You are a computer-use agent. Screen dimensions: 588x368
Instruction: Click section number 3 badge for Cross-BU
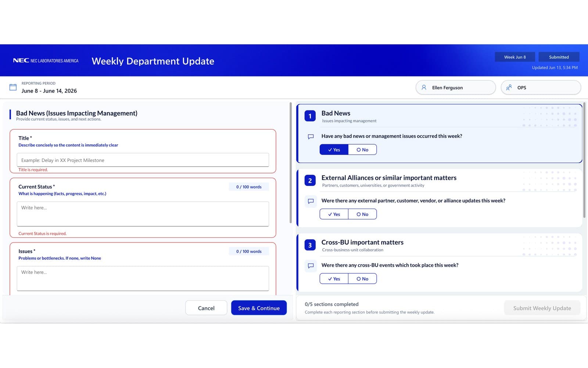310,245
